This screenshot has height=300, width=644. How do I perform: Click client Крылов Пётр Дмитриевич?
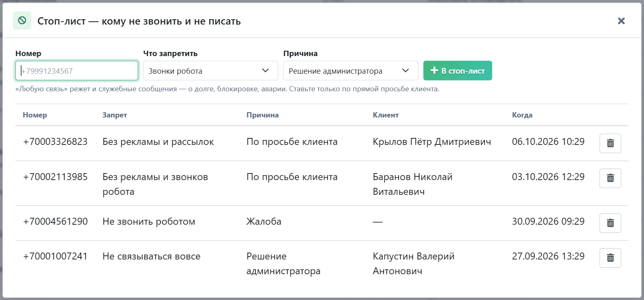432,142
